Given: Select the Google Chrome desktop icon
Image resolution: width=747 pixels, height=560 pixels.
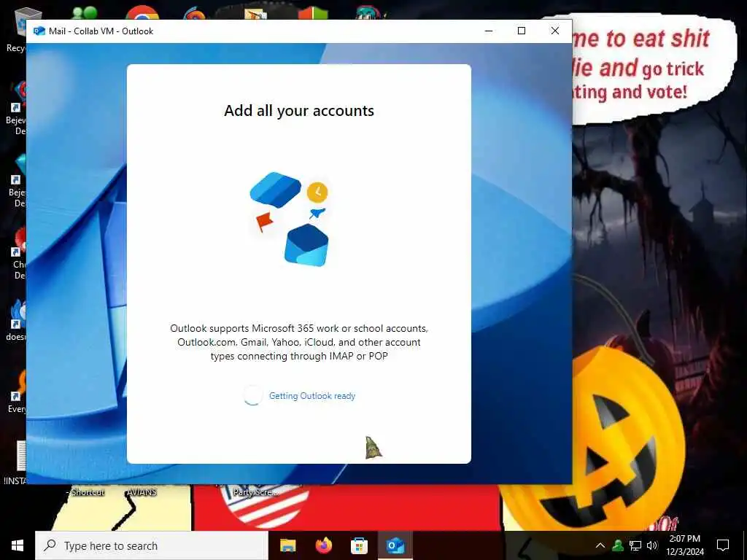Looking at the screenshot, I should 142,12.
